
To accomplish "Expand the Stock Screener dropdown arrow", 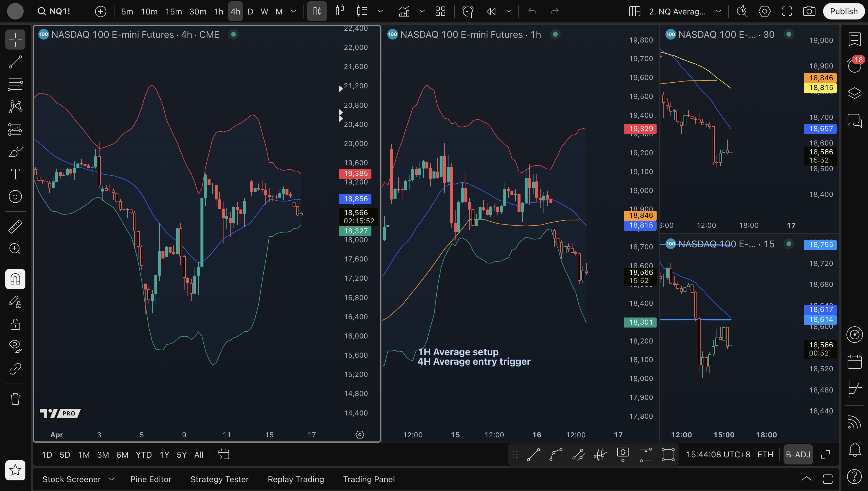I will pos(112,479).
